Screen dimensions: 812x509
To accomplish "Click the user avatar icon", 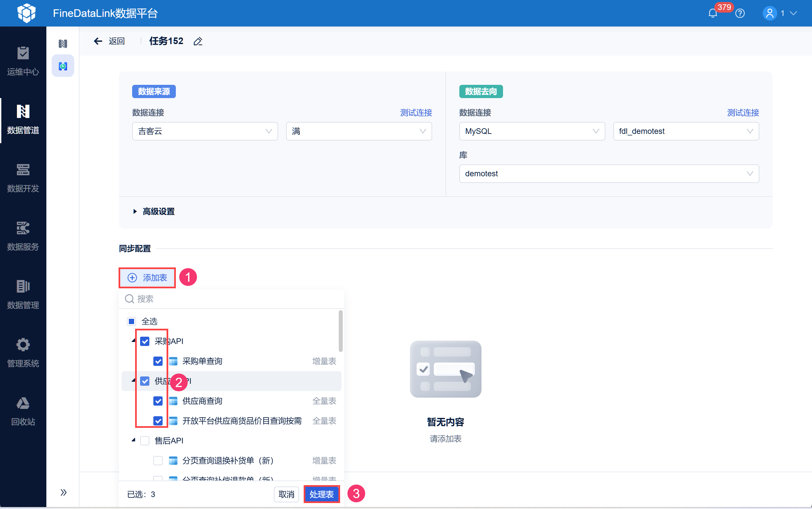I will (x=770, y=14).
